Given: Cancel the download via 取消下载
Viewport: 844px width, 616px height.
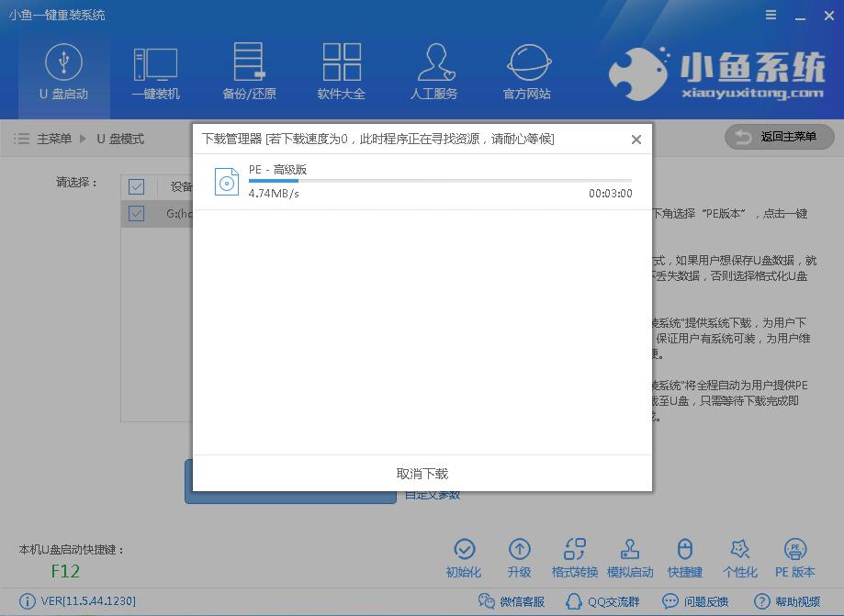Looking at the screenshot, I should (422, 474).
